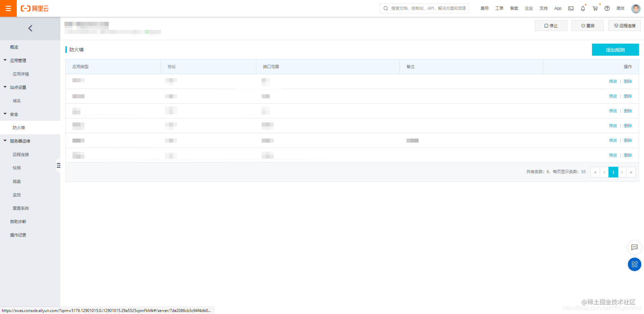This screenshot has height=314, width=644.
Task: Open 监控 in the sidebar
Action: (17, 195)
